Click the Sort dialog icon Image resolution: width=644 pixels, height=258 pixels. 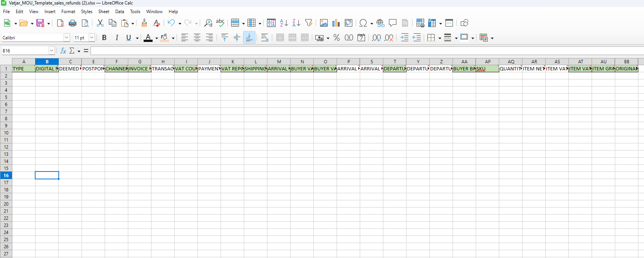(x=272, y=23)
